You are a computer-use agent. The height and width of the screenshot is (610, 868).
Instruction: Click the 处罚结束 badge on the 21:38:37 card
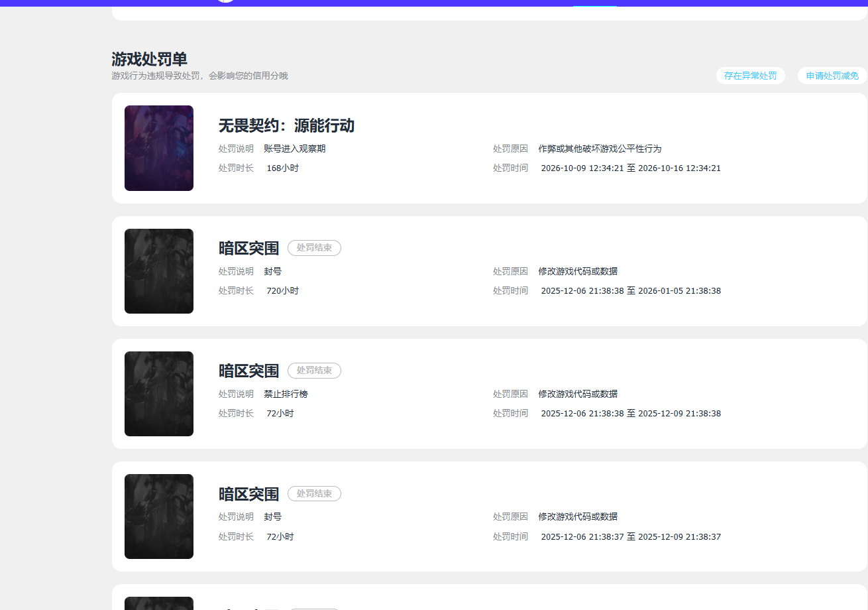tap(314, 493)
